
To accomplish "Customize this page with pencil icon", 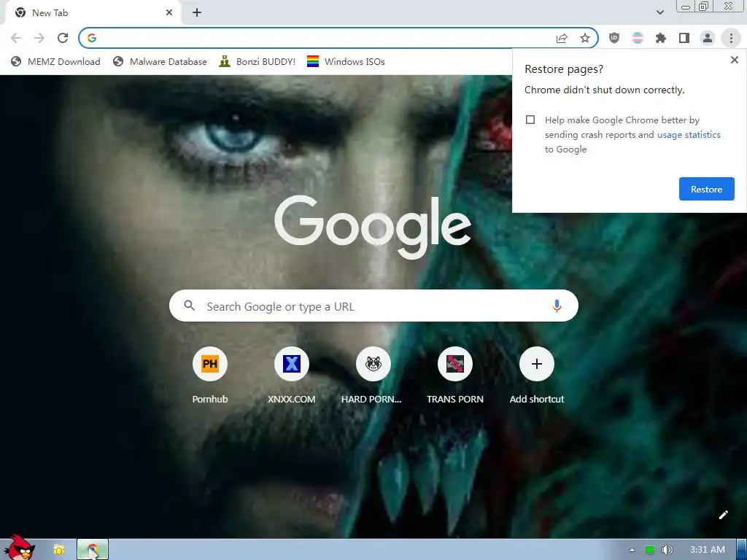I will 723,515.
